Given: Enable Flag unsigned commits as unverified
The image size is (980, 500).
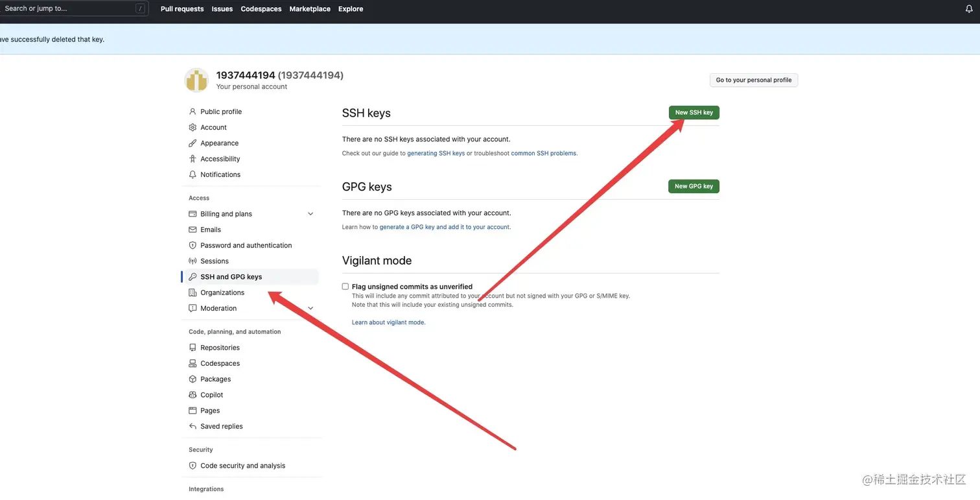Looking at the screenshot, I should coord(345,287).
